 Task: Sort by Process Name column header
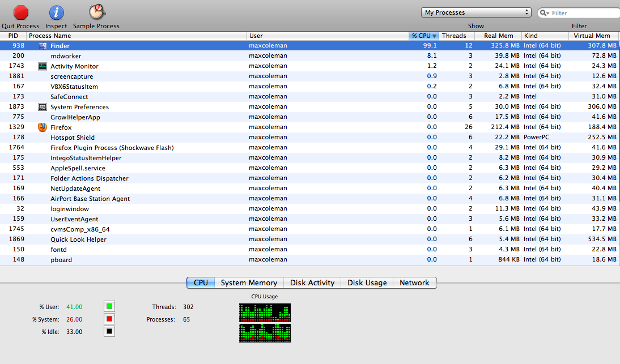tap(137, 36)
